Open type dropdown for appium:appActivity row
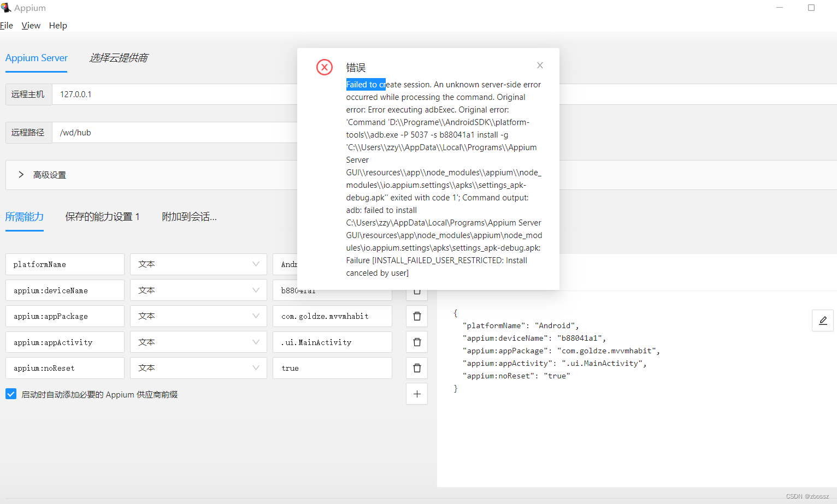The image size is (837, 504). 198,342
